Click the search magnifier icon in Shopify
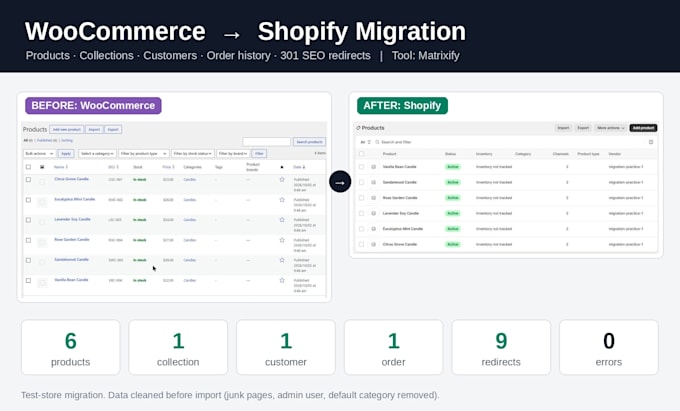The height and width of the screenshot is (411, 680). 377,142
